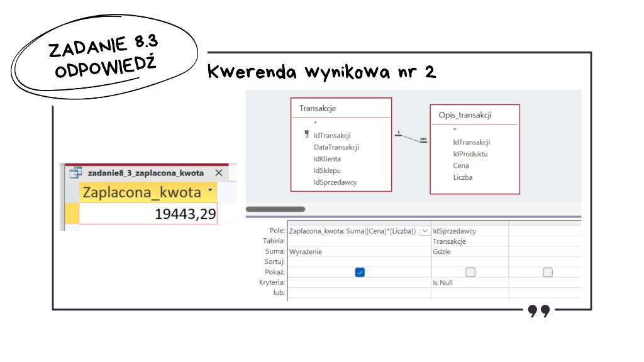This screenshot has width=644, height=362.
Task: Select the IdSklepu field
Action: pos(327,170)
